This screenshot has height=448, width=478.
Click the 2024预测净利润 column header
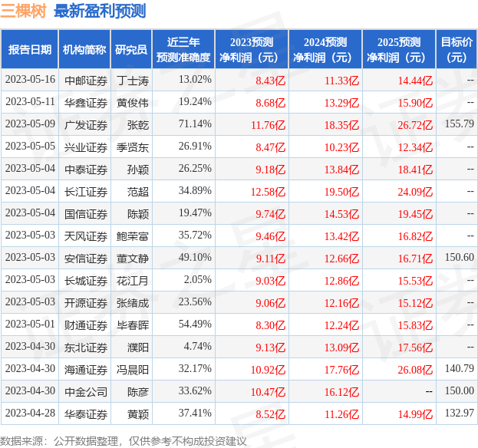tap(325, 50)
